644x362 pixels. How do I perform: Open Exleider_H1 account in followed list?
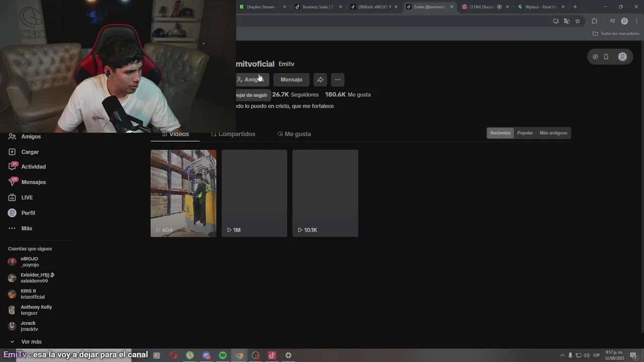coord(31,278)
